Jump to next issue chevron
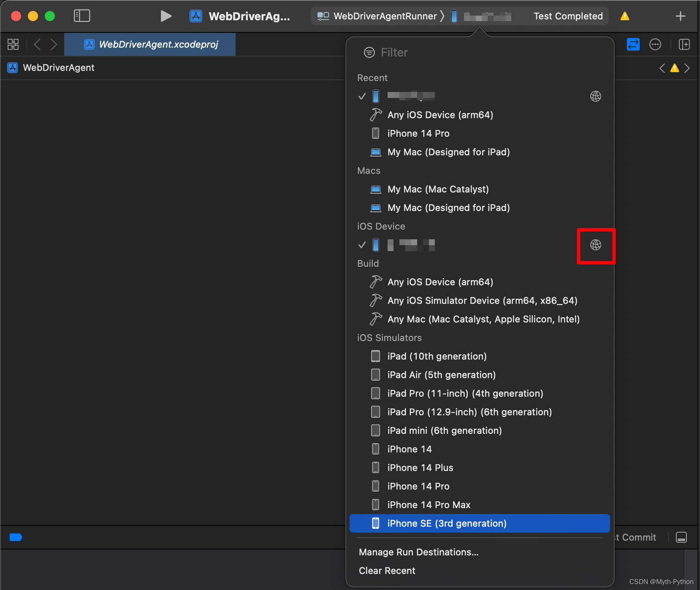700x590 pixels. coord(687,68)
